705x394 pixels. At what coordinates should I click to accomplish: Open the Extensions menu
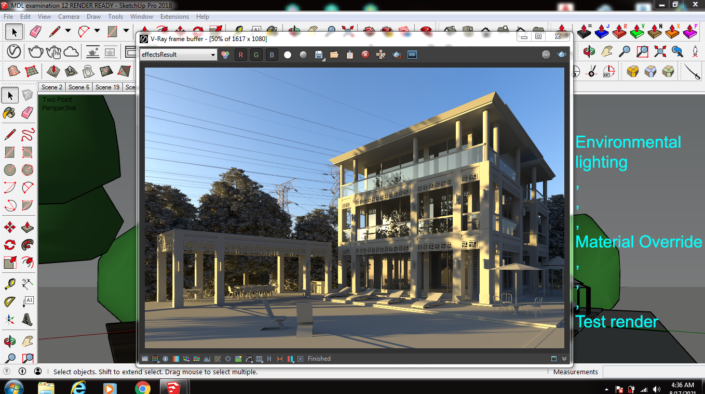tap(174, 17)
